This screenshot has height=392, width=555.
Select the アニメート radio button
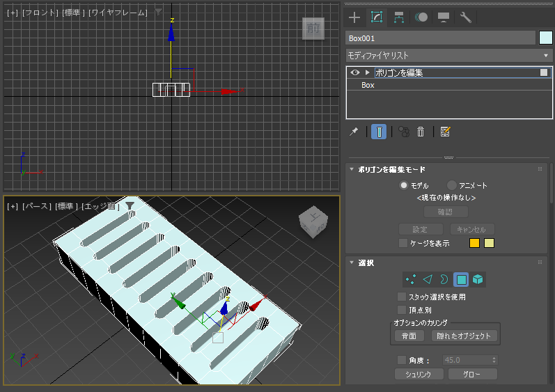(x=452, y=185)
